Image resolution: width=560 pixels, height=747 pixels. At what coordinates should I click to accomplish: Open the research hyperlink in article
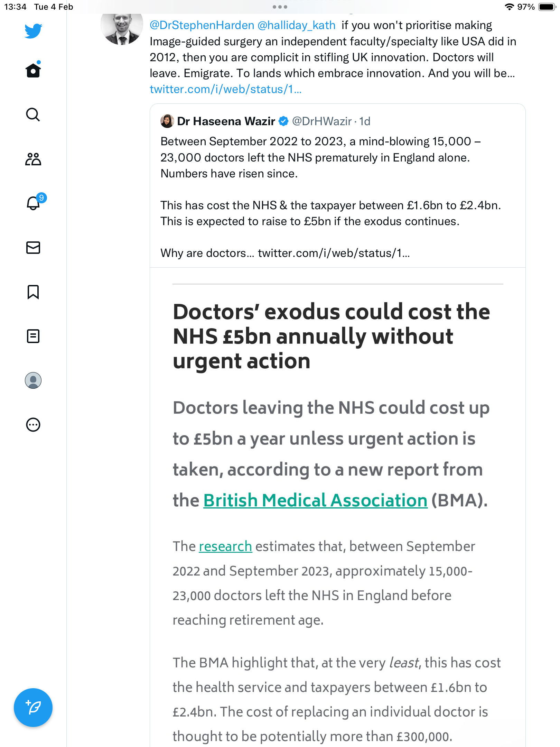coord(225,546)
